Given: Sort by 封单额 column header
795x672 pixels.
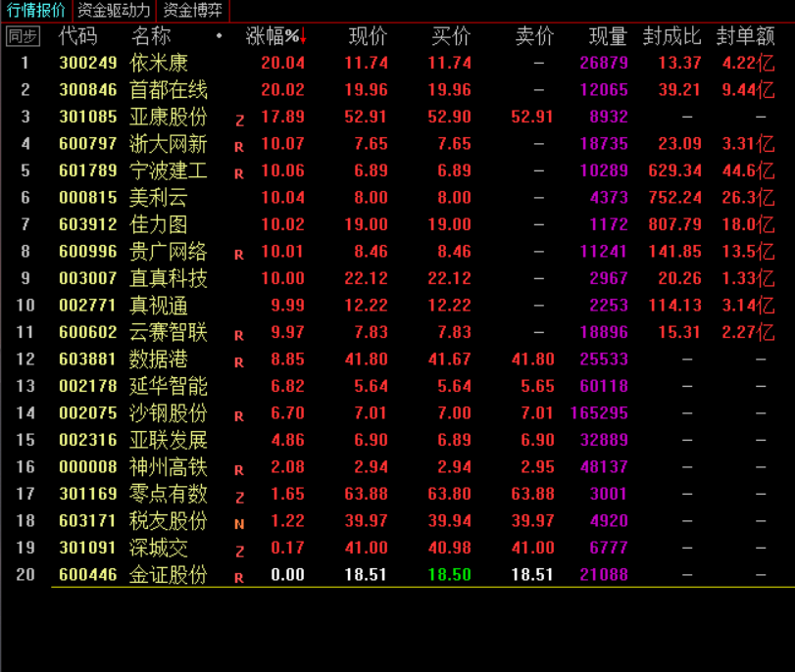Looking at the screenshot, I should [x=745, y=36].
